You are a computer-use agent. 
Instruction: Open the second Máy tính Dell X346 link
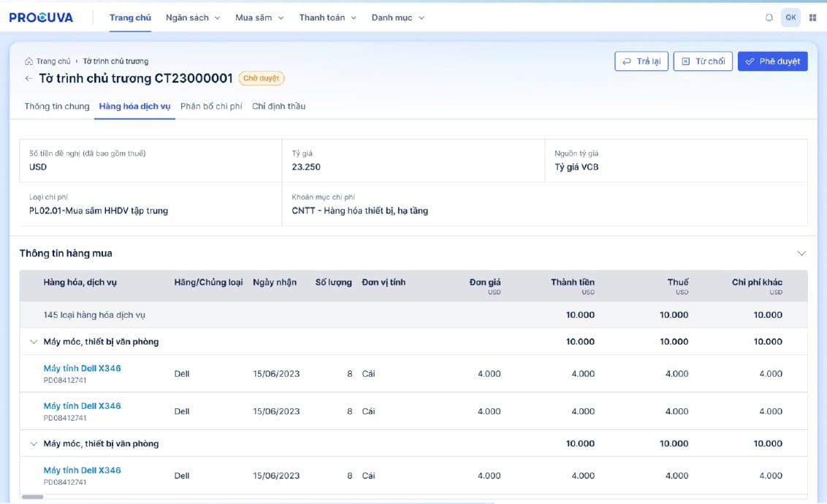(x=83, y=406)
